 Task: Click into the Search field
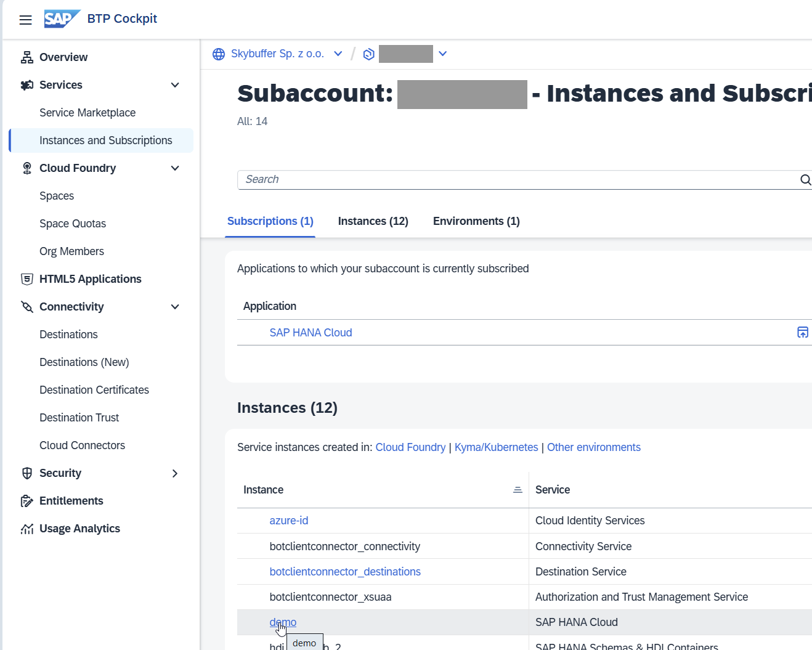518,180
